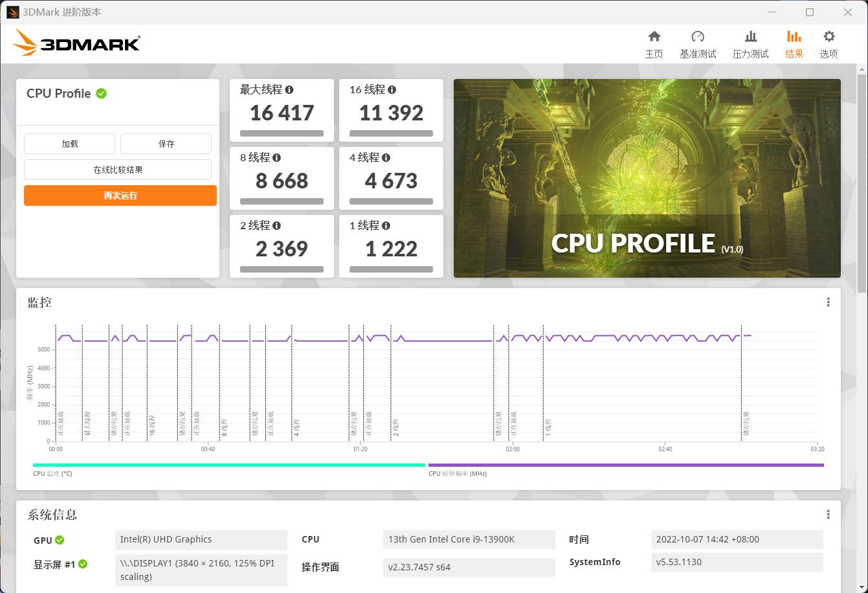Click the teal CPU 温度 legend bar
The image size is (868, 593).
227,464
